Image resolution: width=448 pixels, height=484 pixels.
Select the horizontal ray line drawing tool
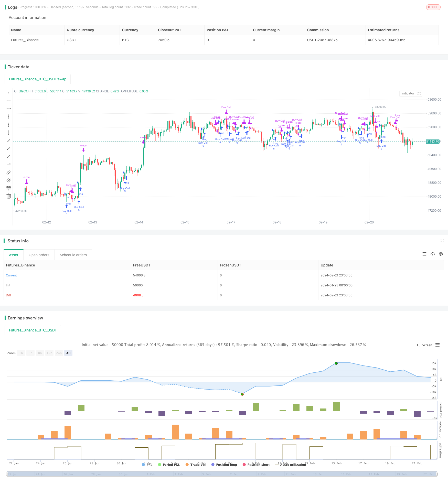[9, 101]
